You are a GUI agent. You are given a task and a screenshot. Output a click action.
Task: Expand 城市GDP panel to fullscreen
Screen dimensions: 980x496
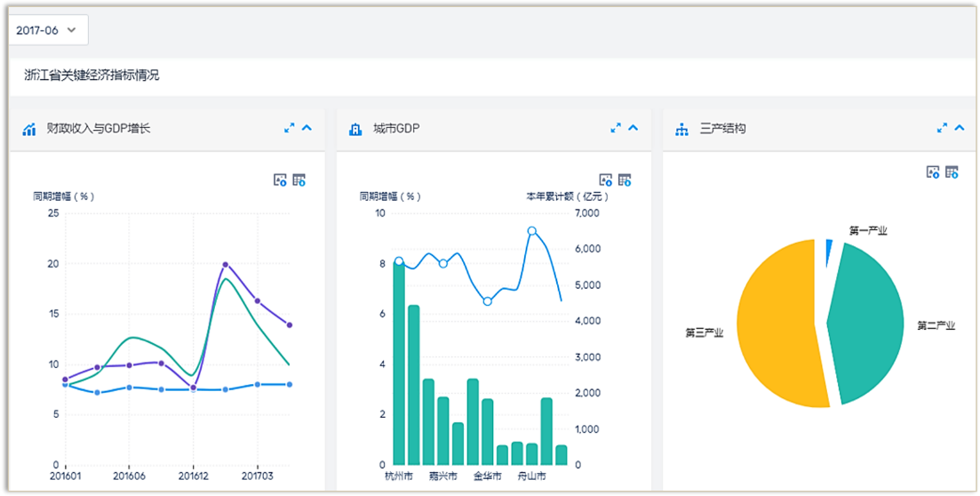click(616, 128)
